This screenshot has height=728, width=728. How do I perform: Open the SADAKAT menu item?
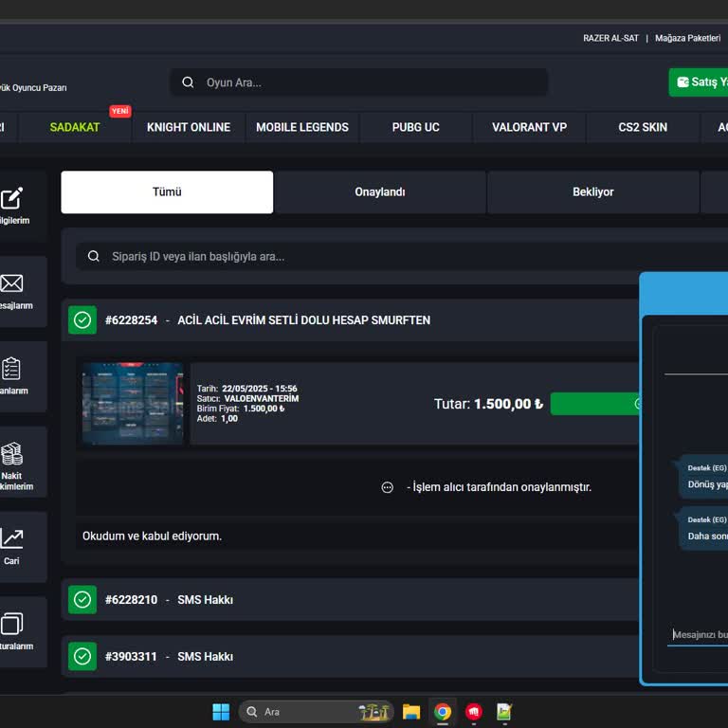click(75, 127)
